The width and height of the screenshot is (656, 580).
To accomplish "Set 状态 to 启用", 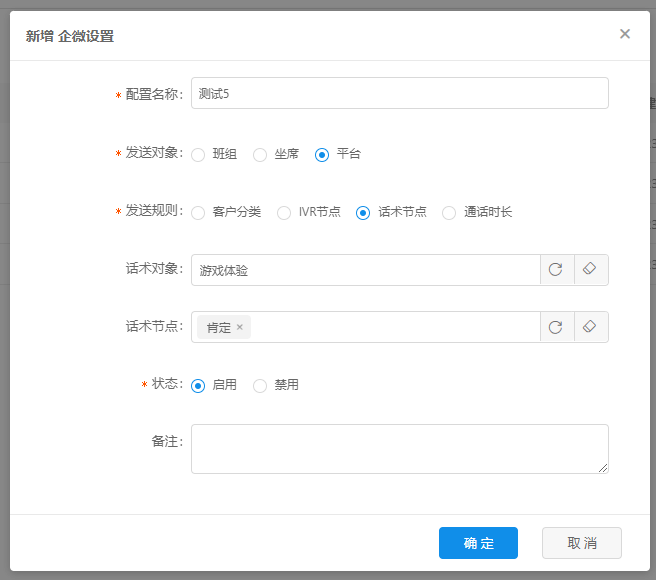I will pos(198,385).
